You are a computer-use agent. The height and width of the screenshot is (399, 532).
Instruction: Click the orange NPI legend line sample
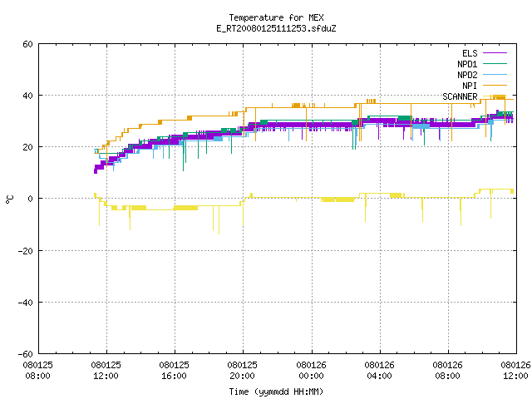tap(495, 85)
